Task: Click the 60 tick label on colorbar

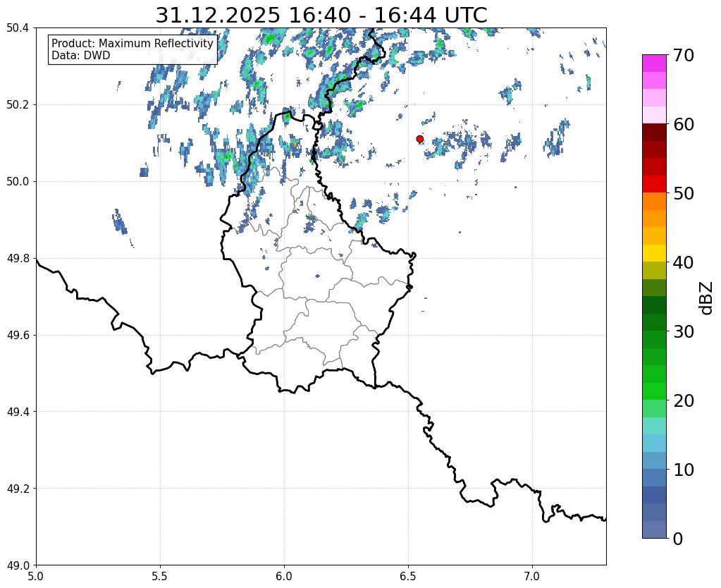Action: [x=684, y=124]
